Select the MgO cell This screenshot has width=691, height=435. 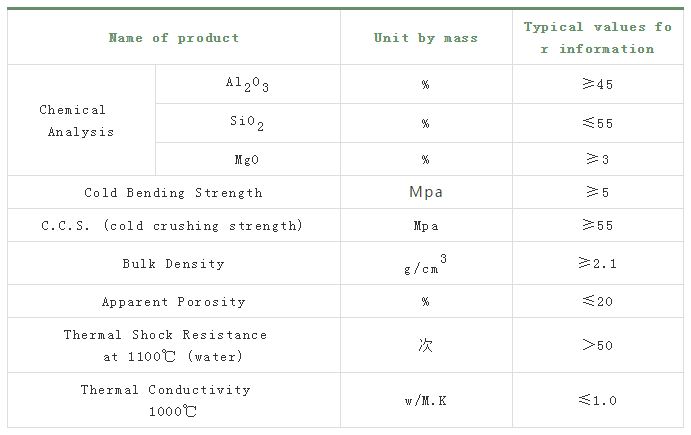click(247, 160)
